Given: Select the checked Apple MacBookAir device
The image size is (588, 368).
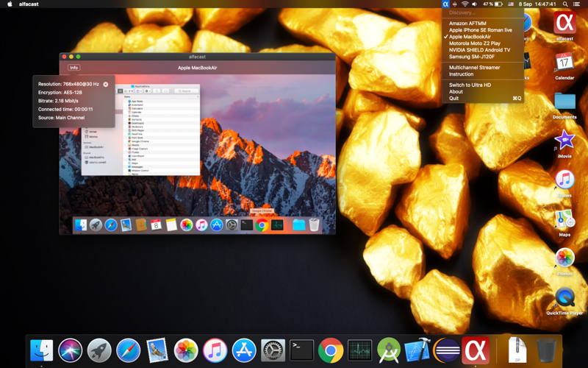Looking at the screenshot, I should click(x=470, y=37).
